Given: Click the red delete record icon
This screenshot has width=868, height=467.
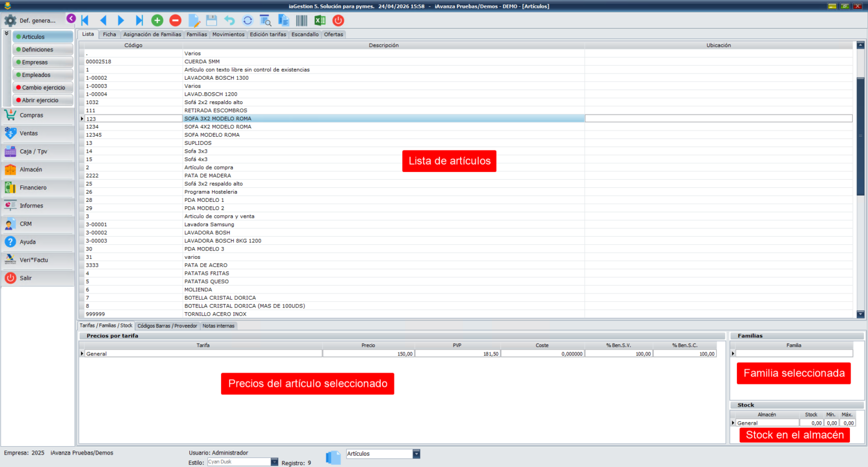Looking at the screenshot, I should pos(175,20).
